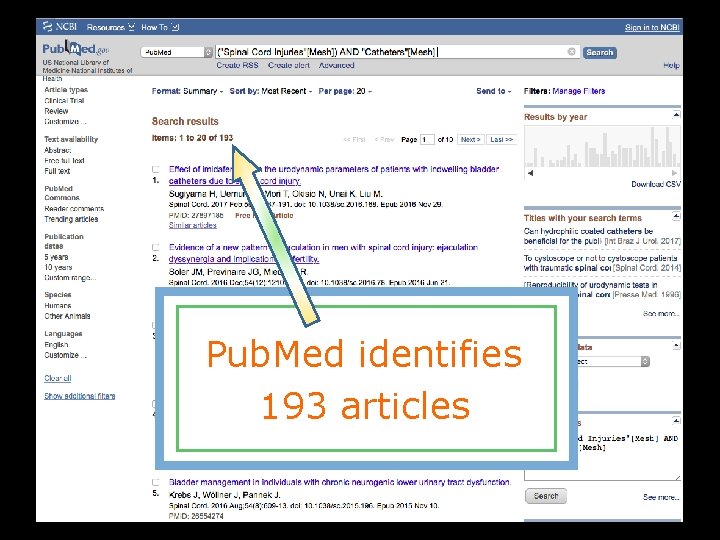This screenshot has width=720, height=540.
Task: Open the Send to dropdown
Action: [494, 91]
